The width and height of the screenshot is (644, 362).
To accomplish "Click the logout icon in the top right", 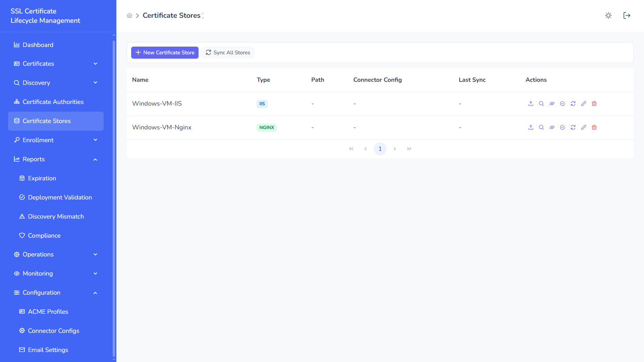I will [627, 15].
